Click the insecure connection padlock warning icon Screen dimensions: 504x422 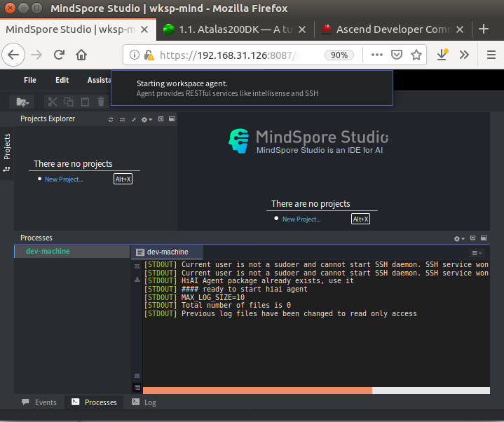tap(149, 55)
